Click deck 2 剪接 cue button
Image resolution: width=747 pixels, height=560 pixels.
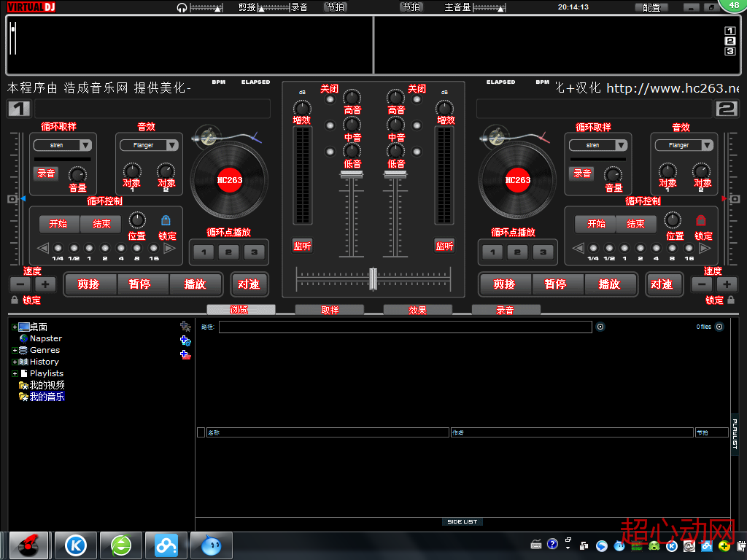pyautogui.click(x=505, y=284)
